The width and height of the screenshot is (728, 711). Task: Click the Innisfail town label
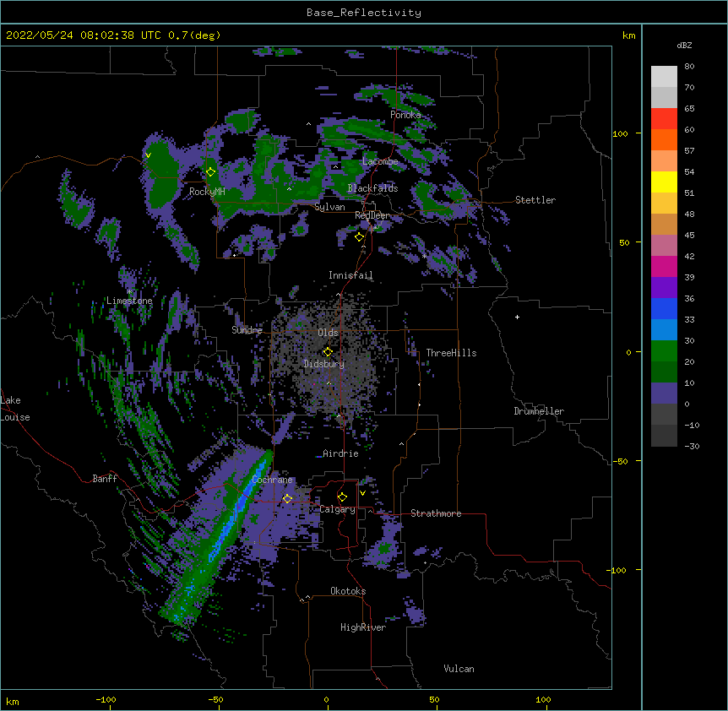(x=350, y=275)
